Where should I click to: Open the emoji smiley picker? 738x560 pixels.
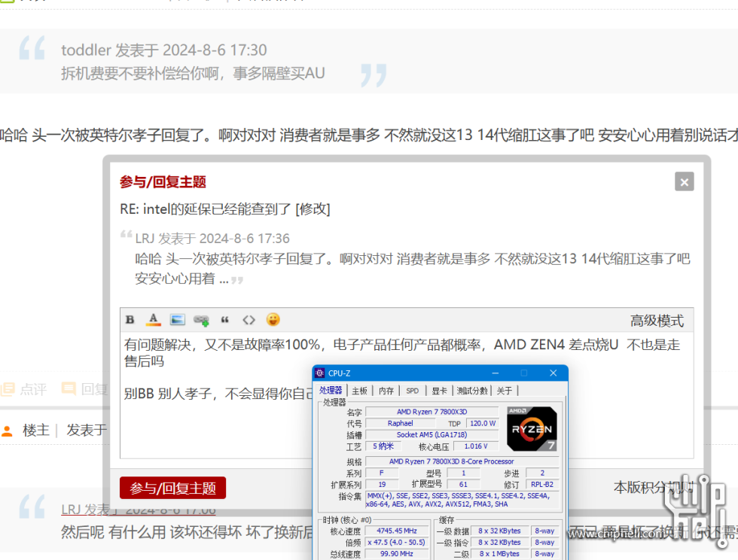click(273, 320)
